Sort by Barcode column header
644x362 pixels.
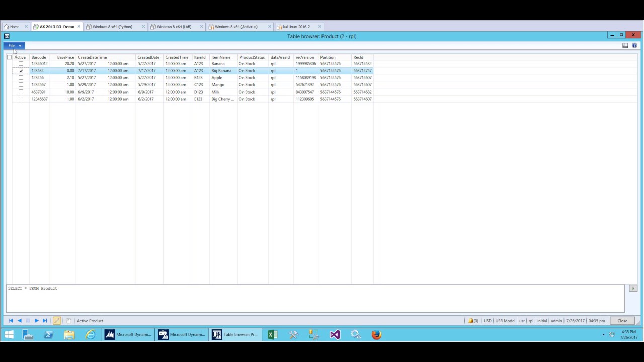[39, 57]
